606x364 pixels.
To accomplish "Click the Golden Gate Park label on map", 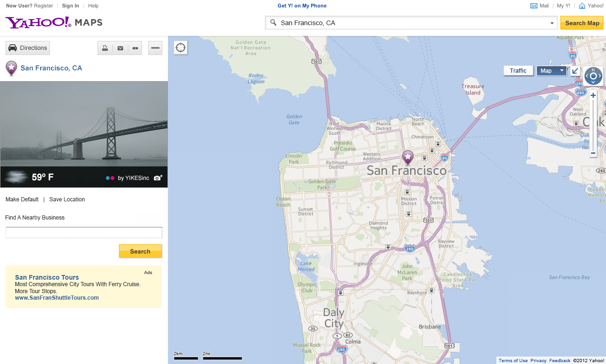I will coord(322,185).
